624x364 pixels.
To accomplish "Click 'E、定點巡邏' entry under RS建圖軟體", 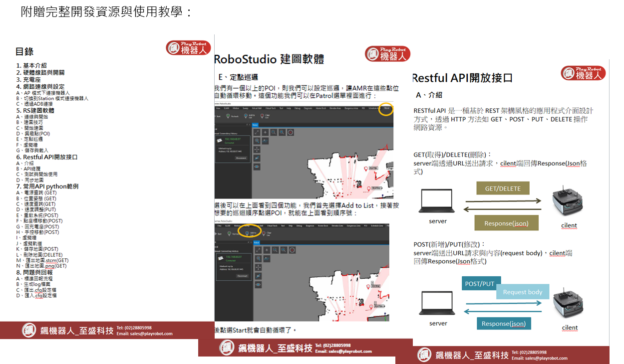I will pyautogui.click(x=33, y=139).
